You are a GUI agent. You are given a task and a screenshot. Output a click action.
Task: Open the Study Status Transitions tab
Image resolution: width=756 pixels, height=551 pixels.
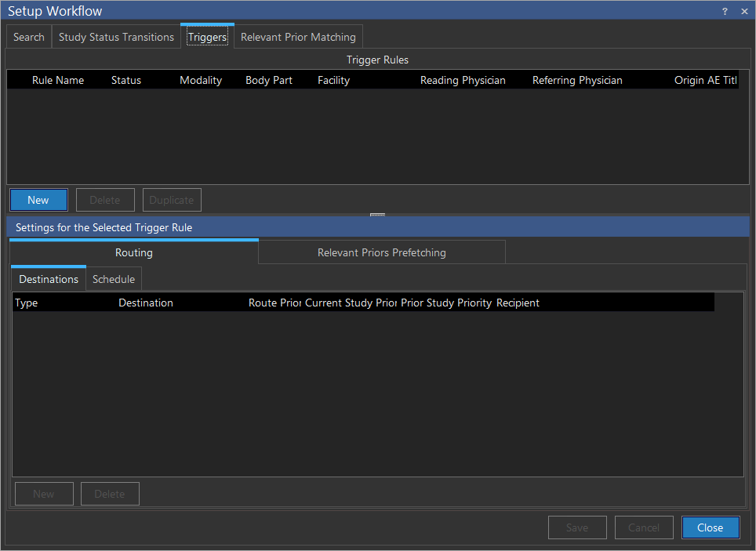(x=116, y=37)
